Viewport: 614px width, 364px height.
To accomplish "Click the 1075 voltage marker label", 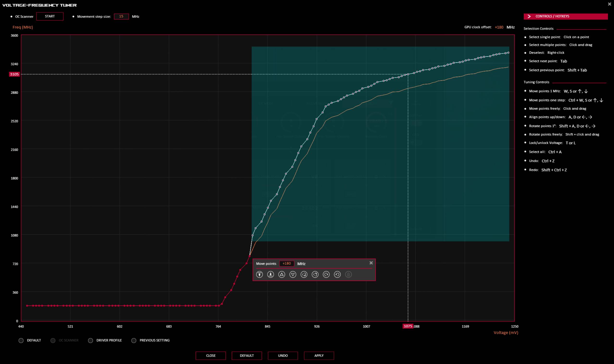I will [408, 326].
